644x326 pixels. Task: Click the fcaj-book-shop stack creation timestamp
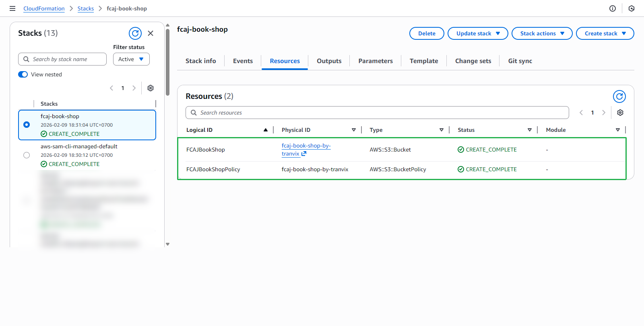click(76, 125)
